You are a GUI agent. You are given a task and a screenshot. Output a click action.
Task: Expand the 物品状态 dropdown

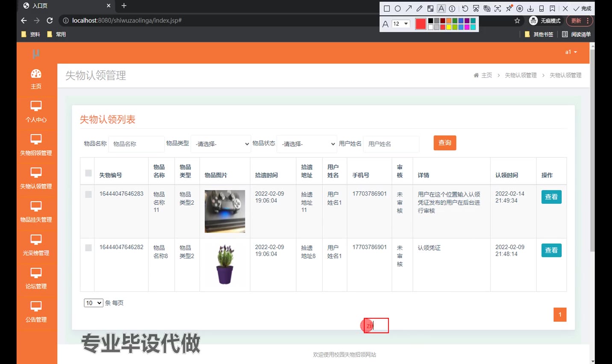[x=307, y=144]
